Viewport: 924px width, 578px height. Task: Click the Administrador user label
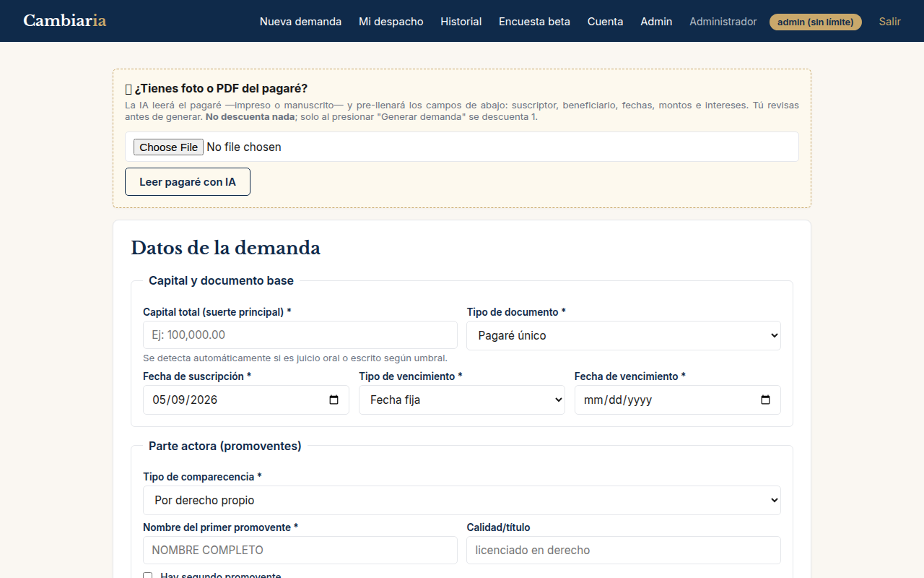(x=723, y=22)
